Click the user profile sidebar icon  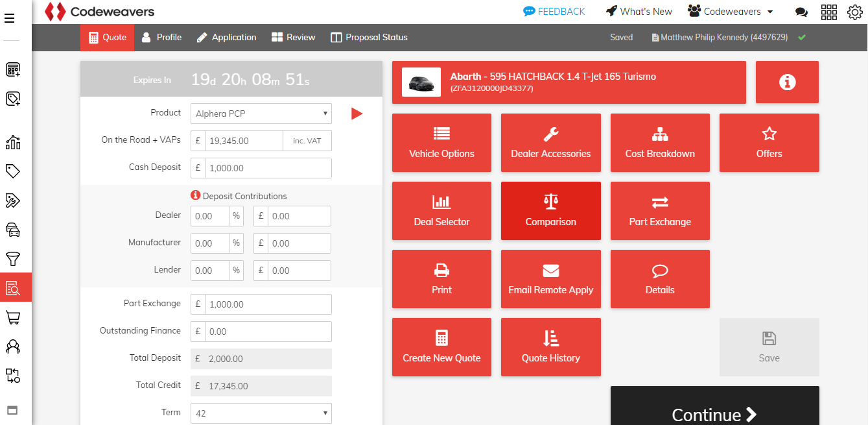[13, 346]
